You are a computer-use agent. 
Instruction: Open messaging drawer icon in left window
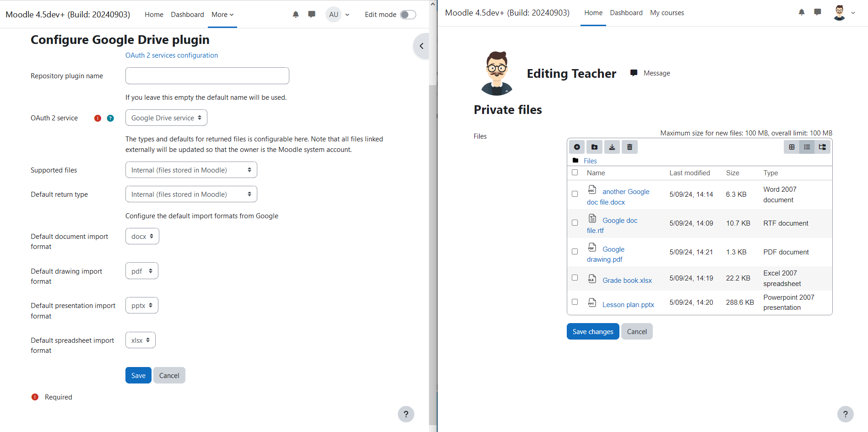(x=312, y=15)
